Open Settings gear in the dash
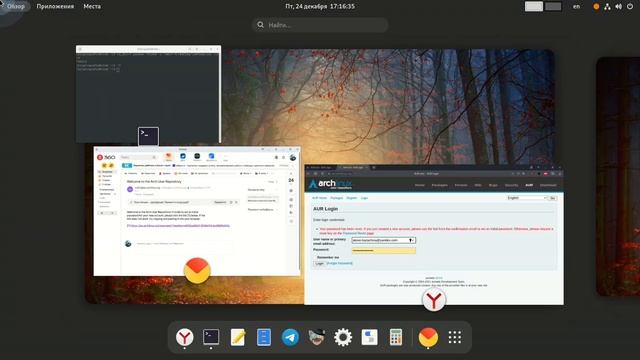640x360 pixels. (343, 337)
